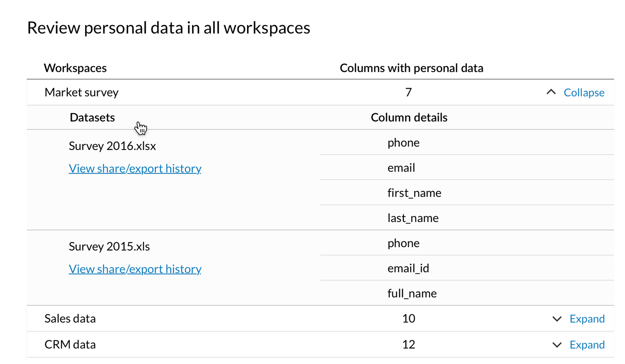Select the CRM data workspace name
Viewport: 625px width, 364px height.
point(70,345)
